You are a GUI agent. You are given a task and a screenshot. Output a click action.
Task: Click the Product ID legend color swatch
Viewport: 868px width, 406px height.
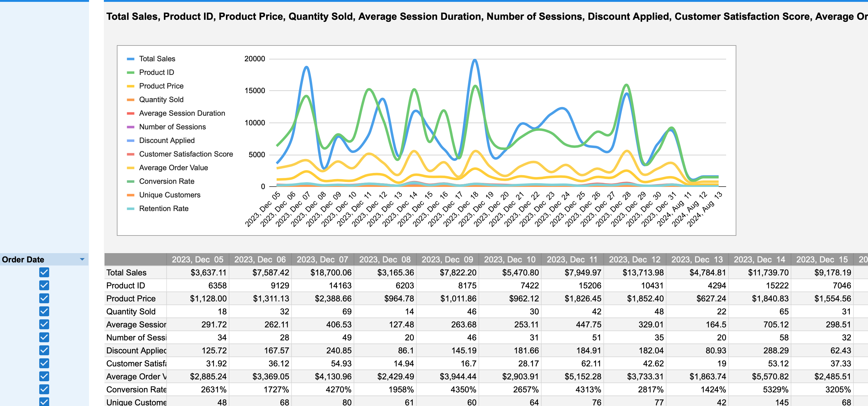pos(130,72)
